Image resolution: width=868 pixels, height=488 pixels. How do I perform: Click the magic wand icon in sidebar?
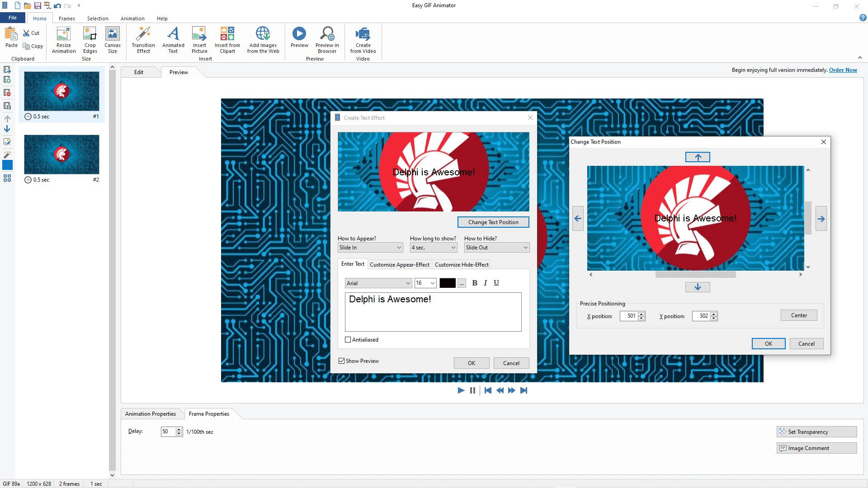coord(7,155)
